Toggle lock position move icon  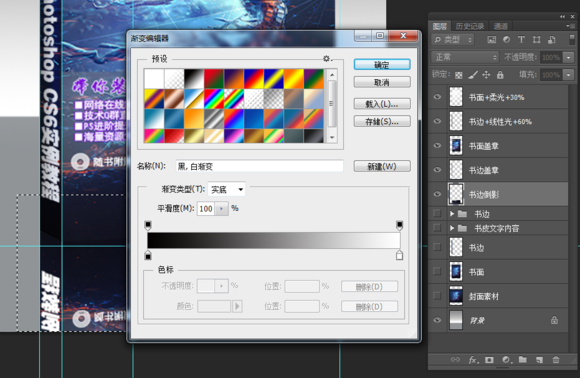tap(486, 75)
